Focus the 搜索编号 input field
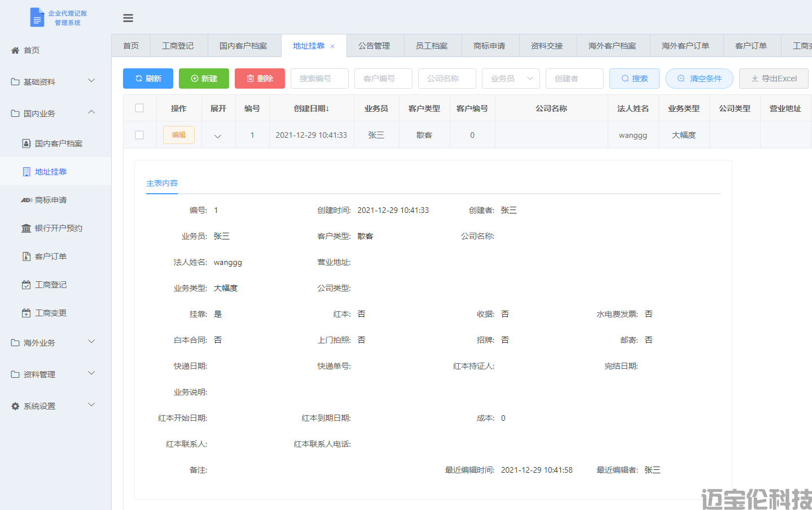The width and height of the screenshot is (812, 510). pyautogui.click(x=319, y=79)
